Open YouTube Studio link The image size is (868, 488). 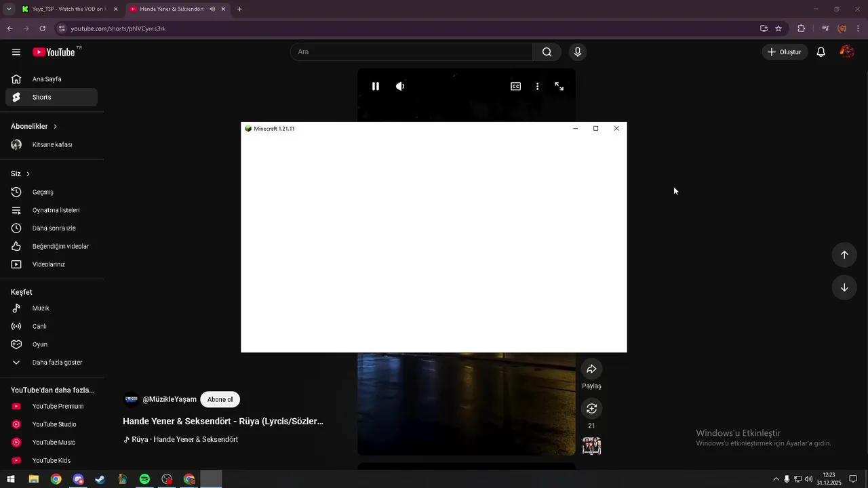pyautogui.click(x=52, y=424)
